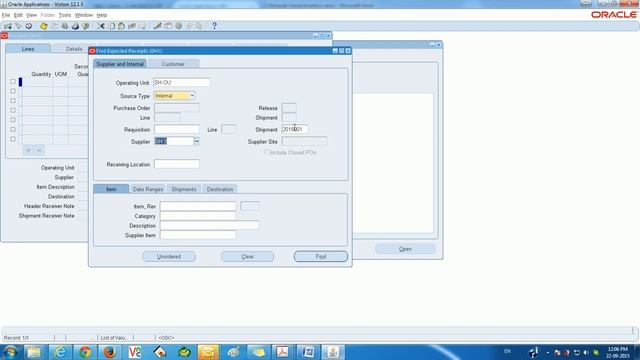Open Firefox from the taskbar
The width and height of the screenshot is (640, 360).
(x=109, y=352)
